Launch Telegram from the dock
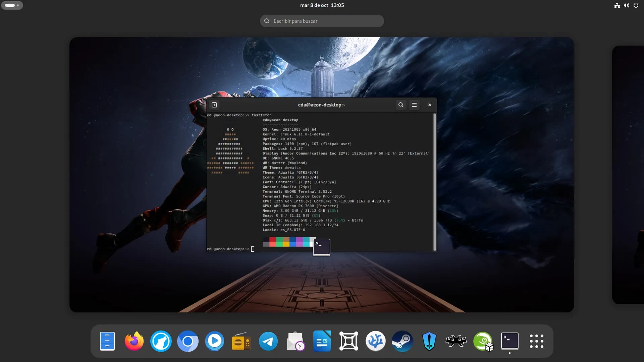 [268, 341]
